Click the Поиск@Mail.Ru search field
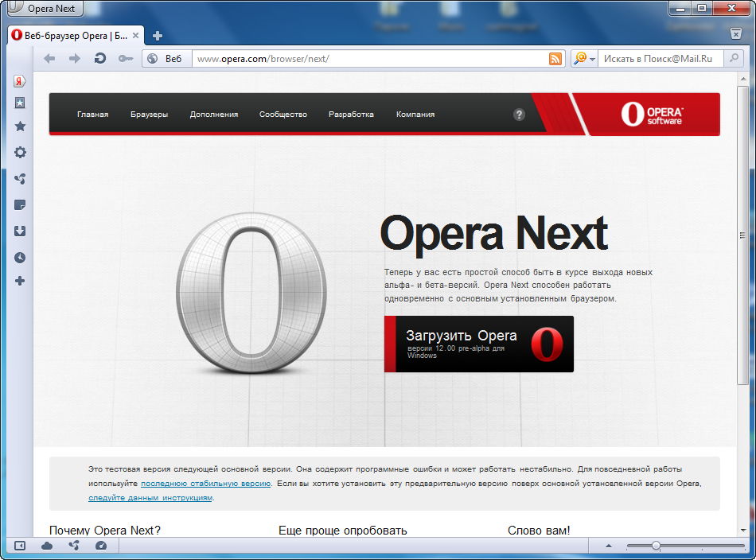 [661, 59]
